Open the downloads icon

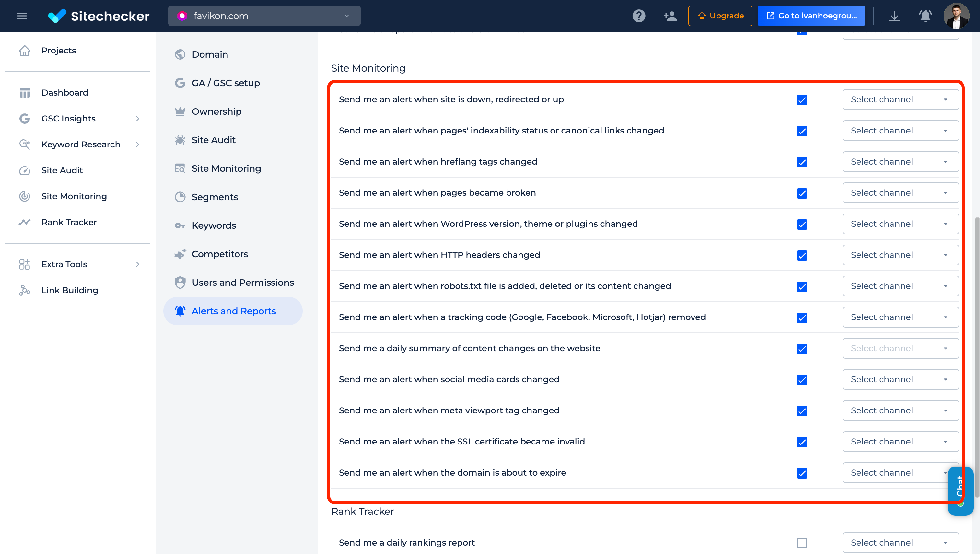894,16
